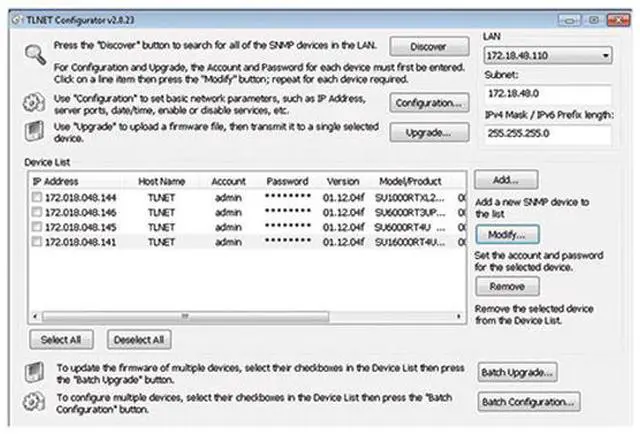Click the gear icon beside Batch Configuration text
Screen dimensions: 640x434
36,402
